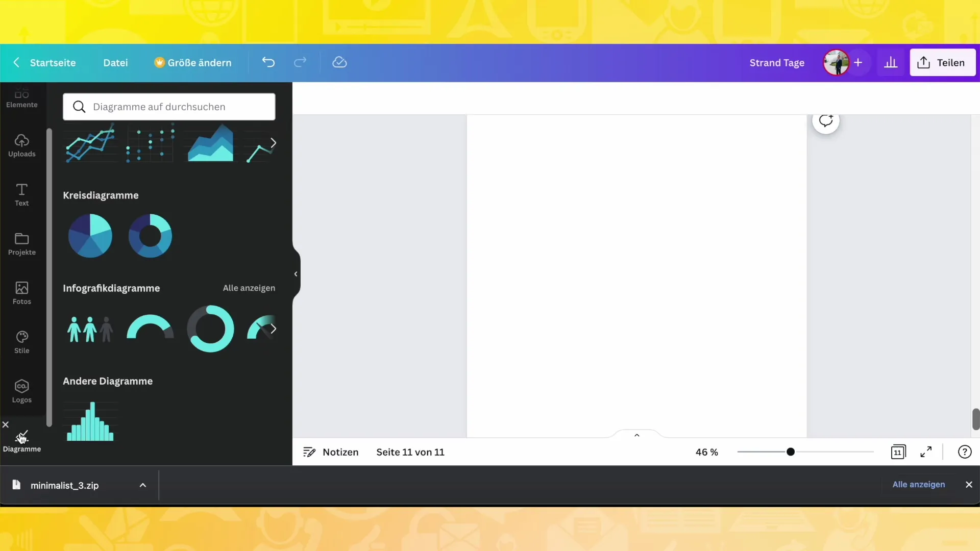Click the Seite 11 von 11 indicator
This screenshot has width=980, height=551.
click(410, 452)
